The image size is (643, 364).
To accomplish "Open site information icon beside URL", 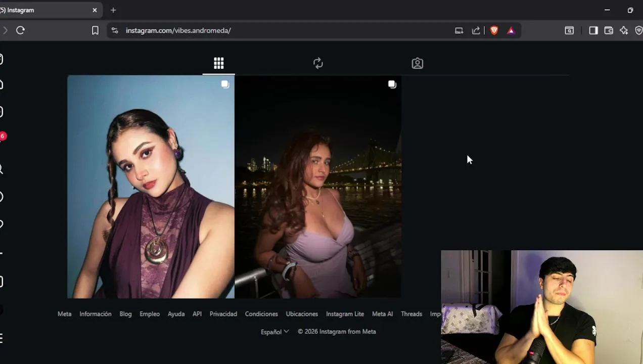I will pos(115,30).
